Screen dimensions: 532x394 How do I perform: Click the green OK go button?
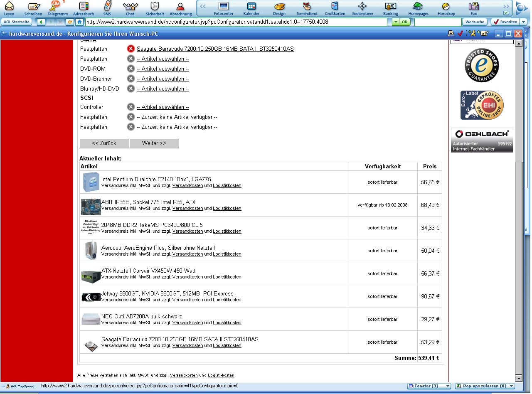pyautogui.click(x=405, y=22)
